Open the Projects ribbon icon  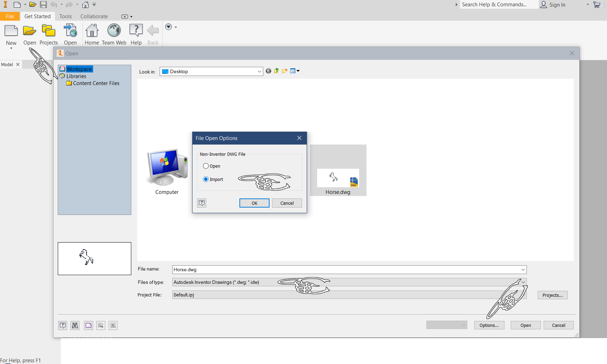(49, 31)
